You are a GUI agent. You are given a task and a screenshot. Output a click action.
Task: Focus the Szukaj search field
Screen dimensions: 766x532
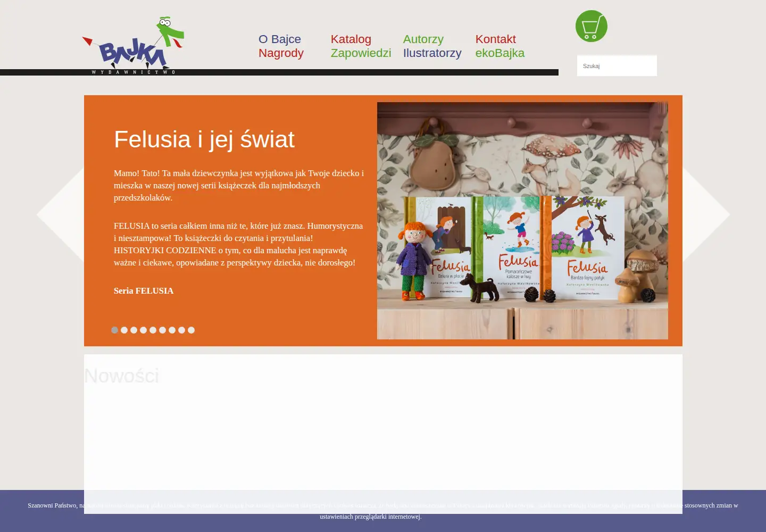tap(617, 66)
